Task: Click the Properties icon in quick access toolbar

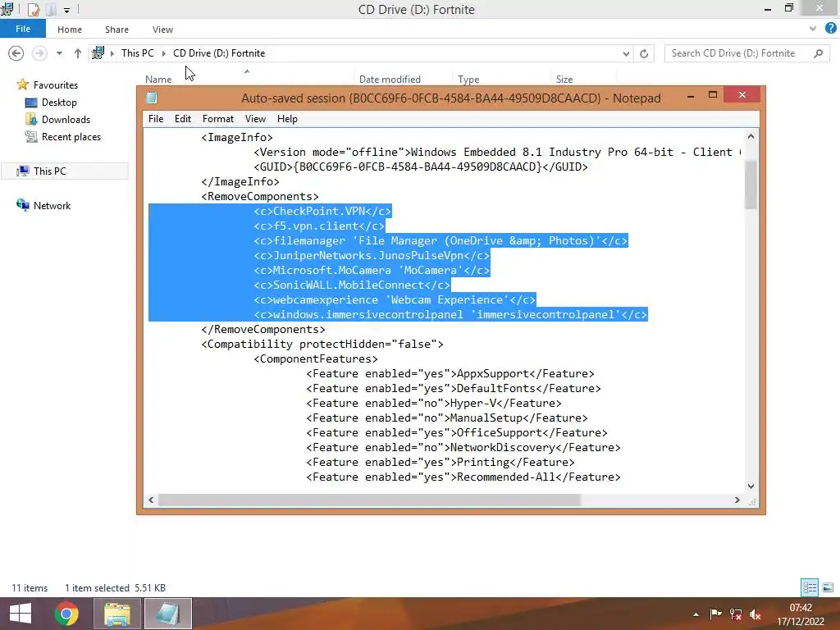Action: click(x=33, y=9)
